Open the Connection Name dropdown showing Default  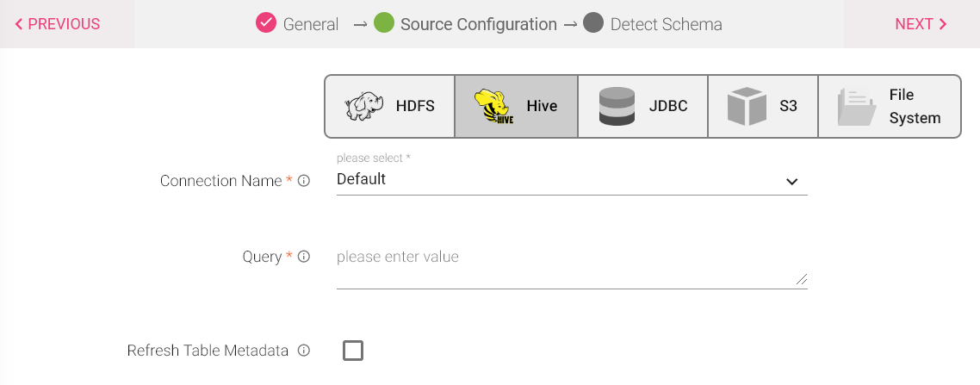tap(572, 180)
